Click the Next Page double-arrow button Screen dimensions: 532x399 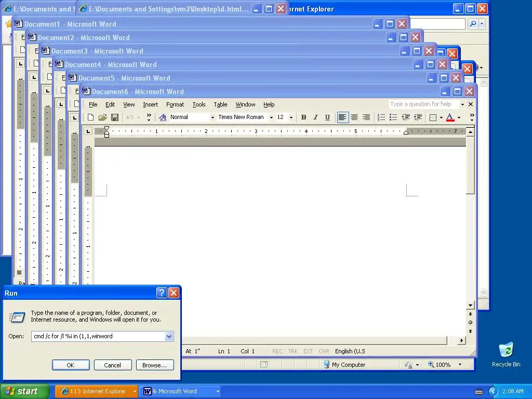[470, 331]
